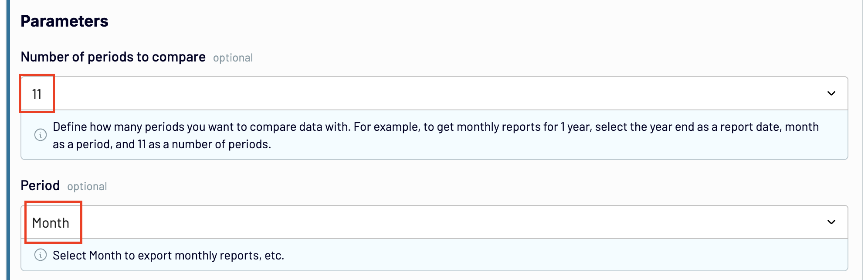
Task: Select the value 11 in the periods field
Action: pos(37,94)
